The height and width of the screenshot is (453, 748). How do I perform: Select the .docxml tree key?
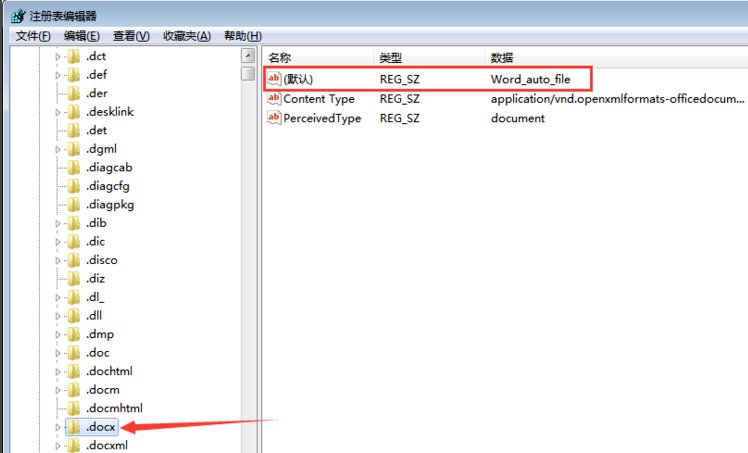pyautogui.click(x=107, y=446)
